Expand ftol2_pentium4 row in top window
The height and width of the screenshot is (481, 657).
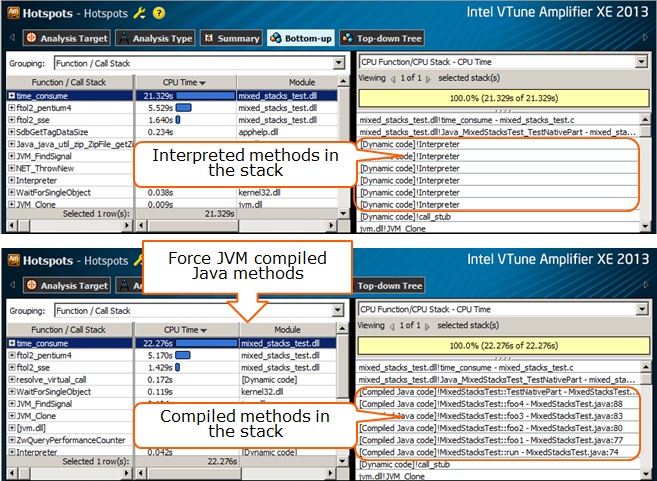point(12,108)
